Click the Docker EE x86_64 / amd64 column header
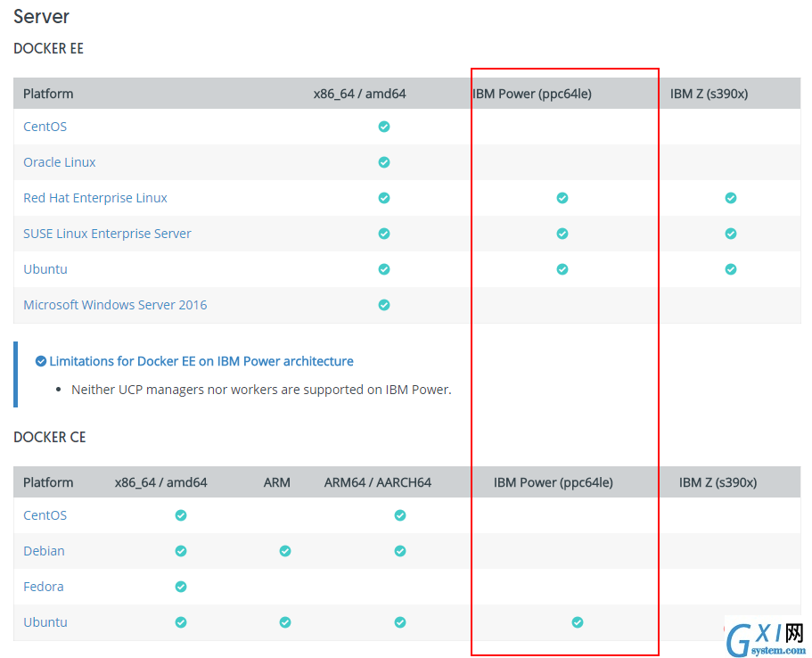 coord(359,94)
